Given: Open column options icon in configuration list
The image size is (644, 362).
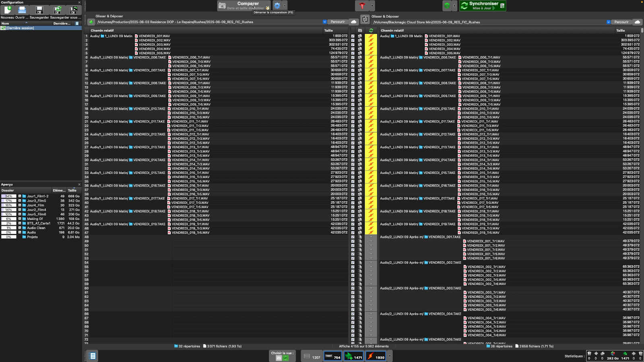Looking at the screenshot, I should coord(77,23).
